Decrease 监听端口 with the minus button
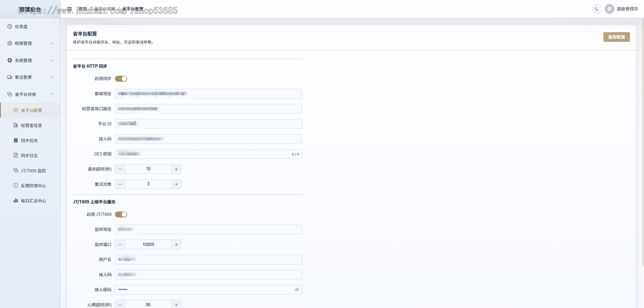This screenshot has height=308, width=644. coord(120,245)
